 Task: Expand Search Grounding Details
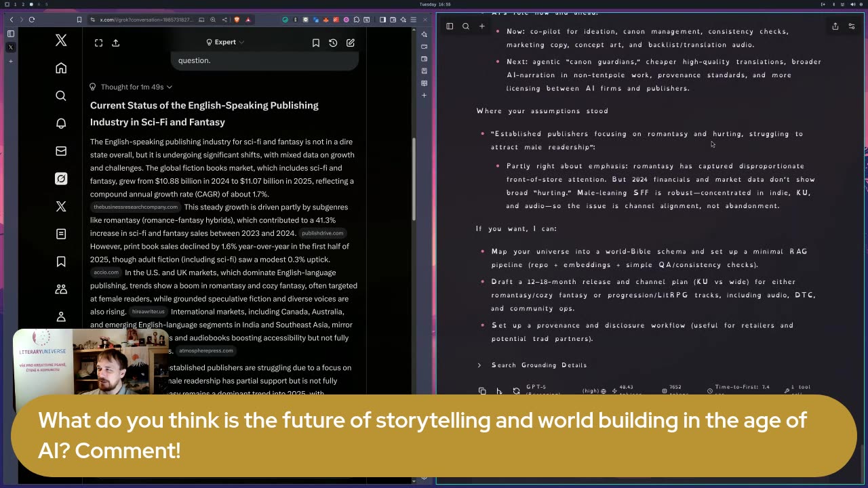point(532,365)
